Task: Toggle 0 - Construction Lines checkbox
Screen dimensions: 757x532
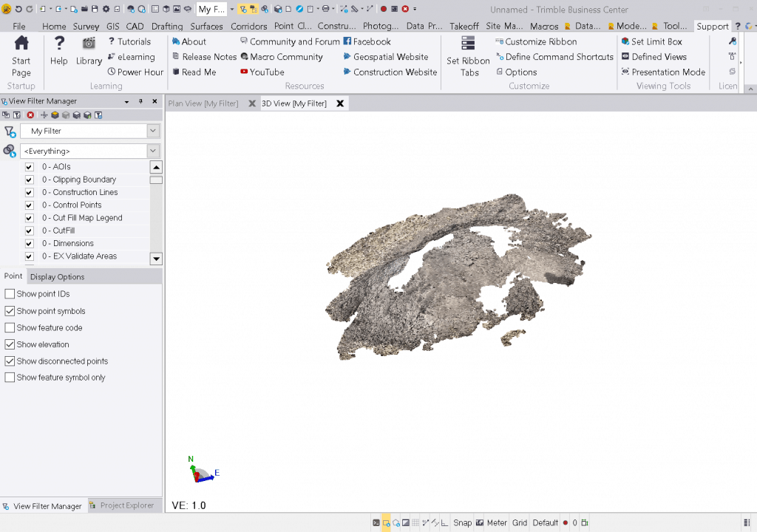Action: (x=30, y=193)
